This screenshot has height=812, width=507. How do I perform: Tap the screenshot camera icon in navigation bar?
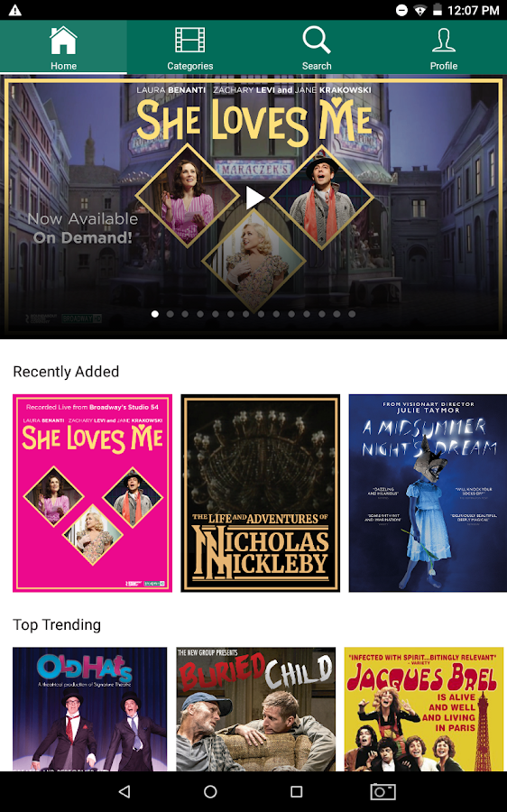click(x=383, y=791)
